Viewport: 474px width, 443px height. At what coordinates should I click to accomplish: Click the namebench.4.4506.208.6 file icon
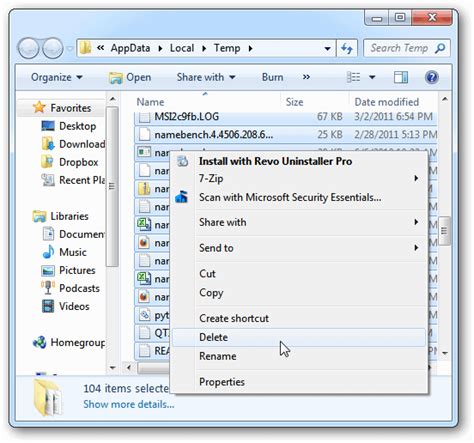pyautogui.click(x=144, y=134)
